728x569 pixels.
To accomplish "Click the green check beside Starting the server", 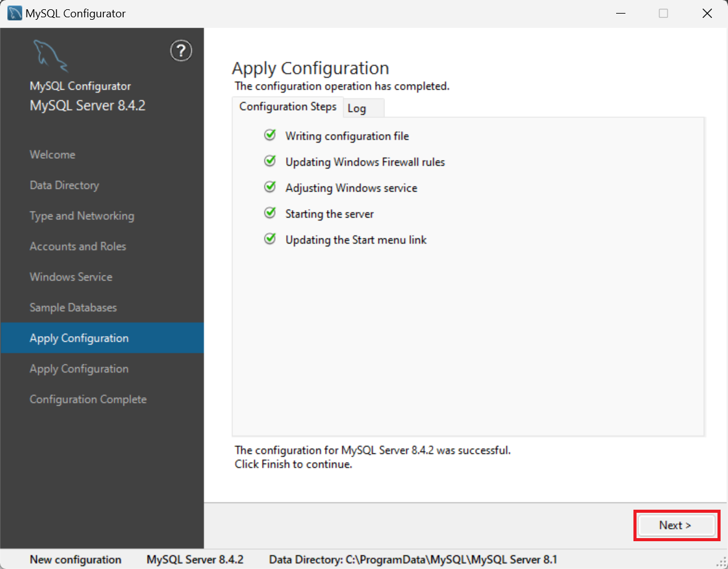I will tap(269, 213).
